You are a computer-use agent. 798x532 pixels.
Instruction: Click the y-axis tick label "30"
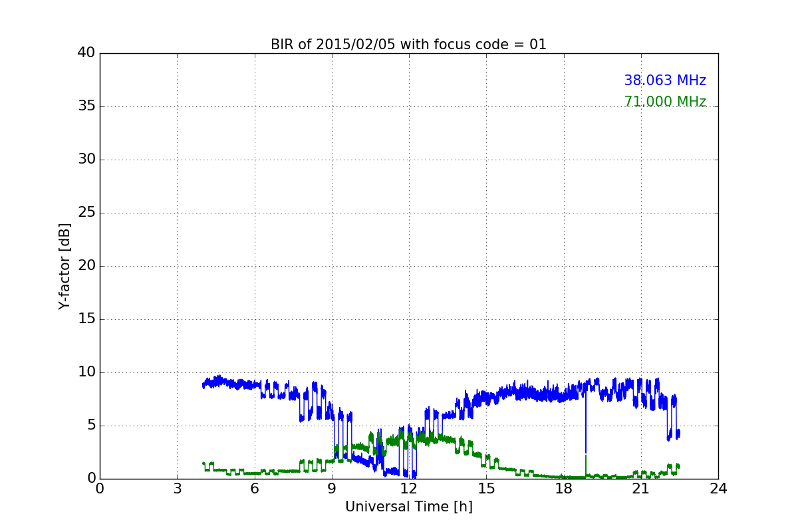(87, 160)
